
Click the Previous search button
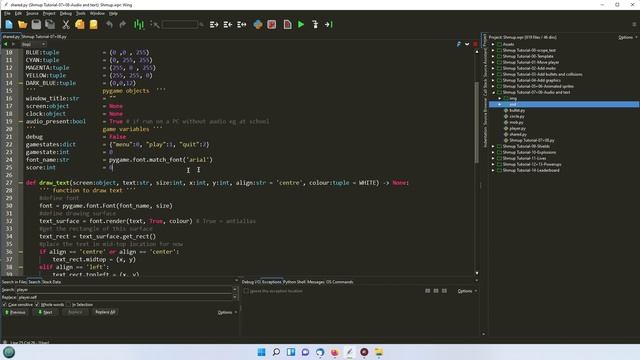tap(15, 312)
